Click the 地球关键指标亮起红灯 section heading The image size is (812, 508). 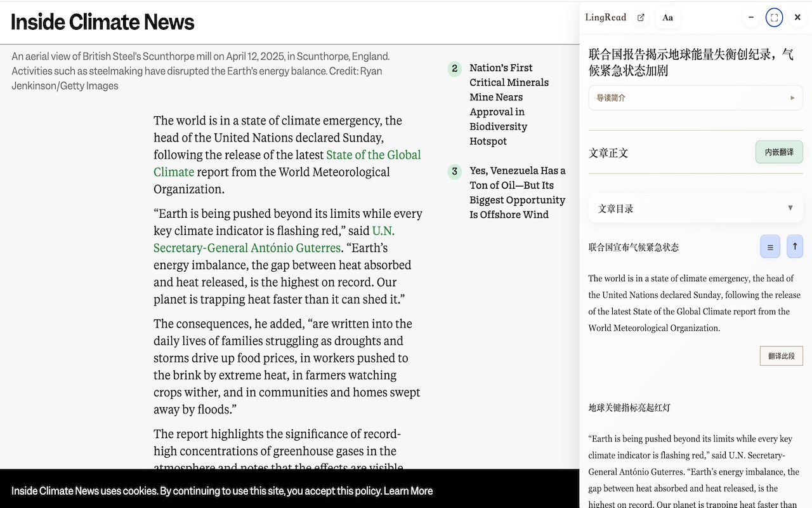(629, 408)
